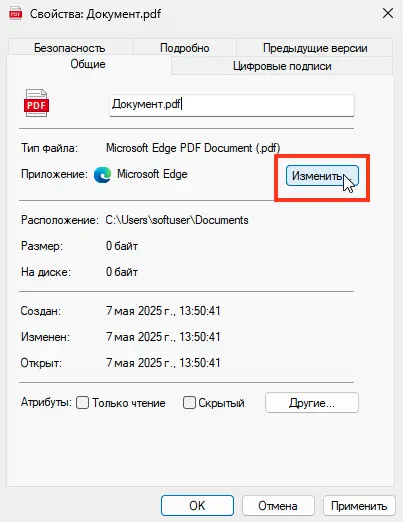Select the Цифровые подписи tab
403x522 pixels.
click(x=282, y=66)
